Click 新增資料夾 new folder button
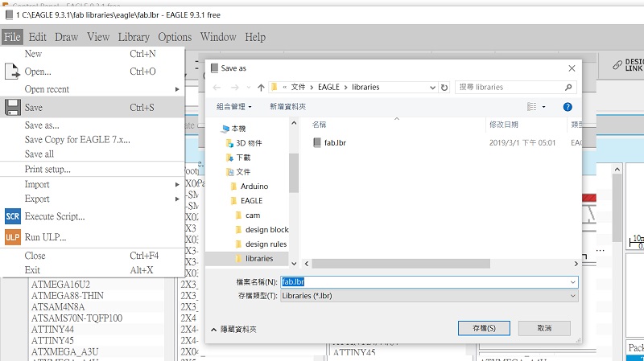 (287, 107)
